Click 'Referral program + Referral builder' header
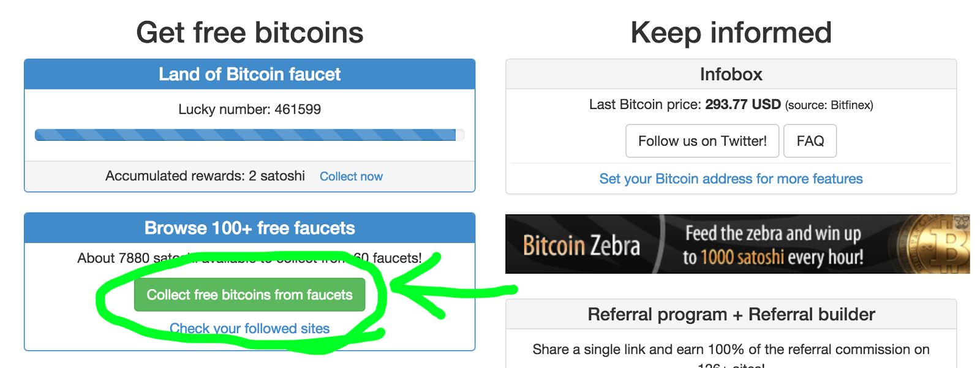 pos(731,315)
